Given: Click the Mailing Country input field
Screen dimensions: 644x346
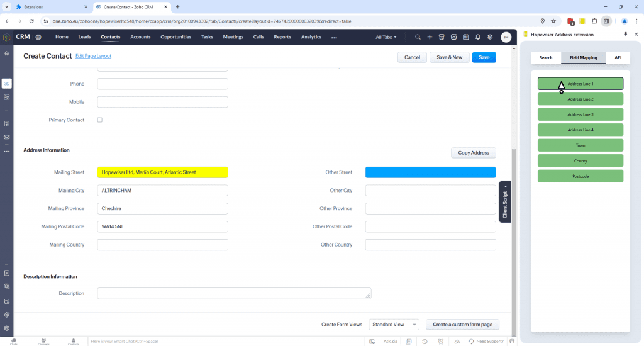Looking at the screenshot, I should [162, 245].
